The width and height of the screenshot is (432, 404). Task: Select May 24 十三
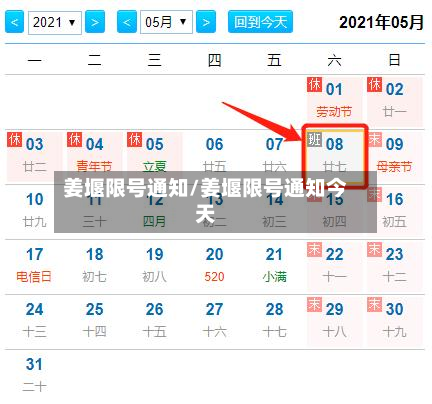coord(34,321)
